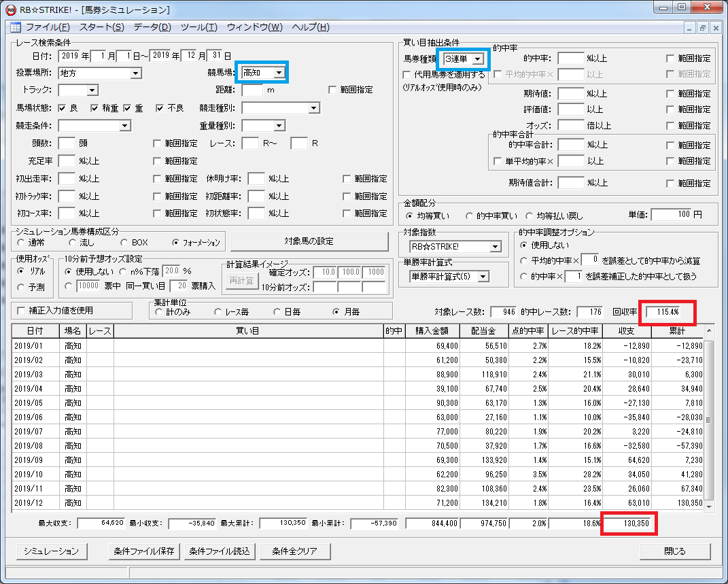Set aggregation unit to 計のみ
The width and height of the screenshot is (728, 584).
coord(159,312)
